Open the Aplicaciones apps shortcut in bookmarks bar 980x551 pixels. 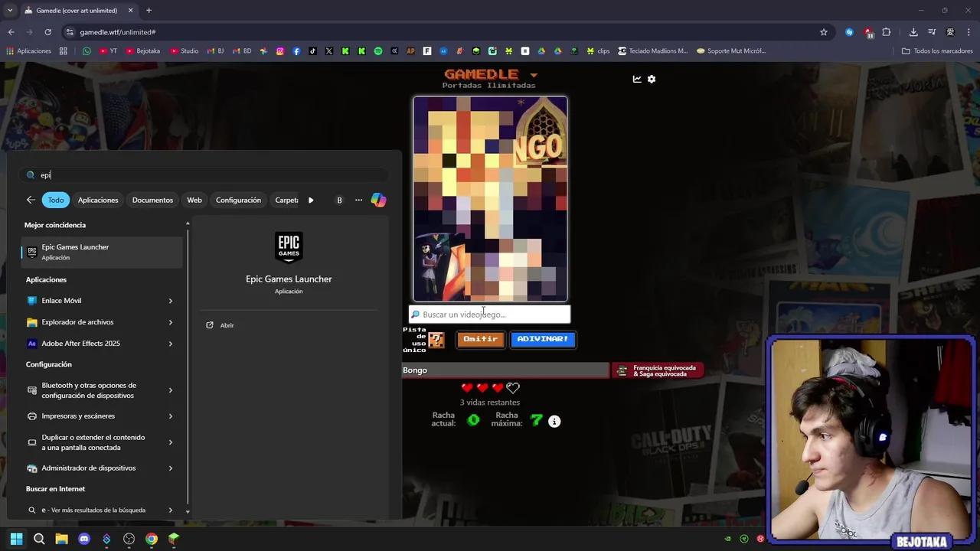pyautogui.click(x=29, y=51)
